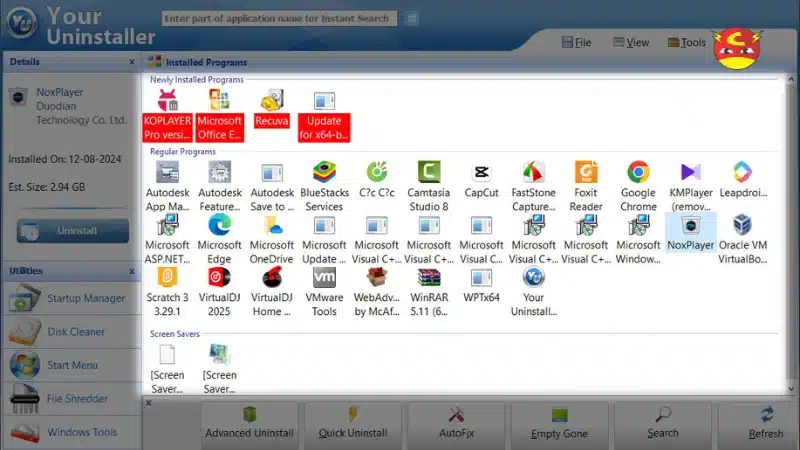This screenshot has width=800, height=450.
Task: Select the FastStone Capture icon
Action: [534, 172]
